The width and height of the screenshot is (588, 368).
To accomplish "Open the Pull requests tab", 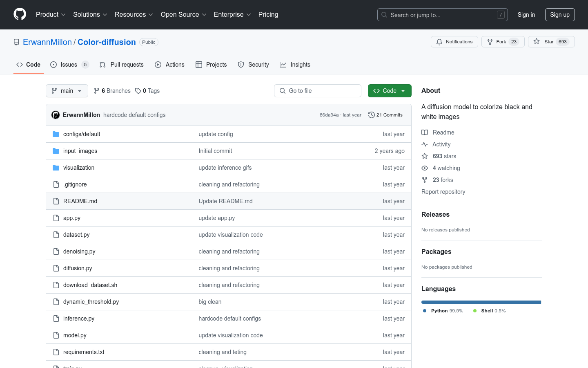I will (x=122, y=65).
